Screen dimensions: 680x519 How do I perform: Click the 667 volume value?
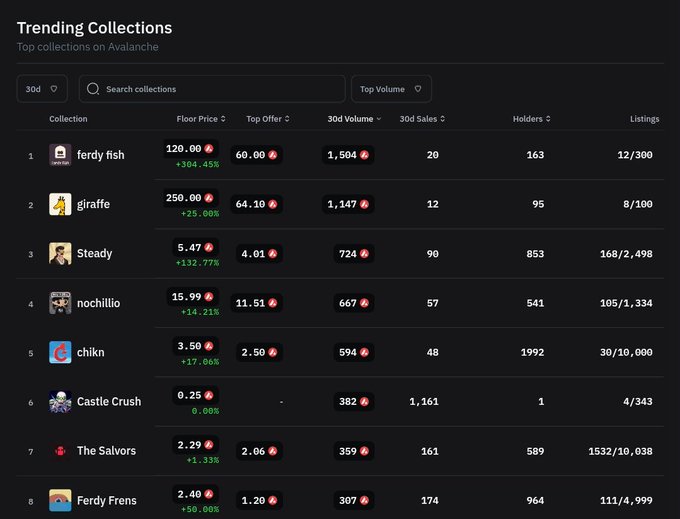pyautogui.click(x=348, y=303)
